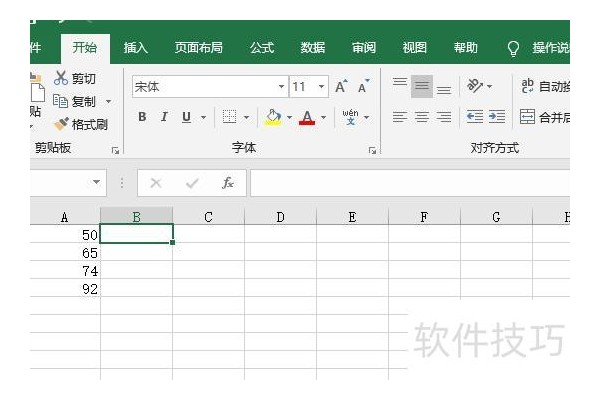This screenshot has width=600, height=400.
Task: Apply yellow fill color bucket
Action: (273, 117)
